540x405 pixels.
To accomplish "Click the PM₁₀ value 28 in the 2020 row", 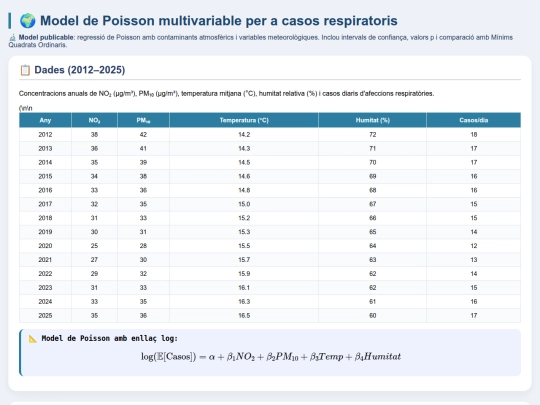I will [x=143, y=246].
